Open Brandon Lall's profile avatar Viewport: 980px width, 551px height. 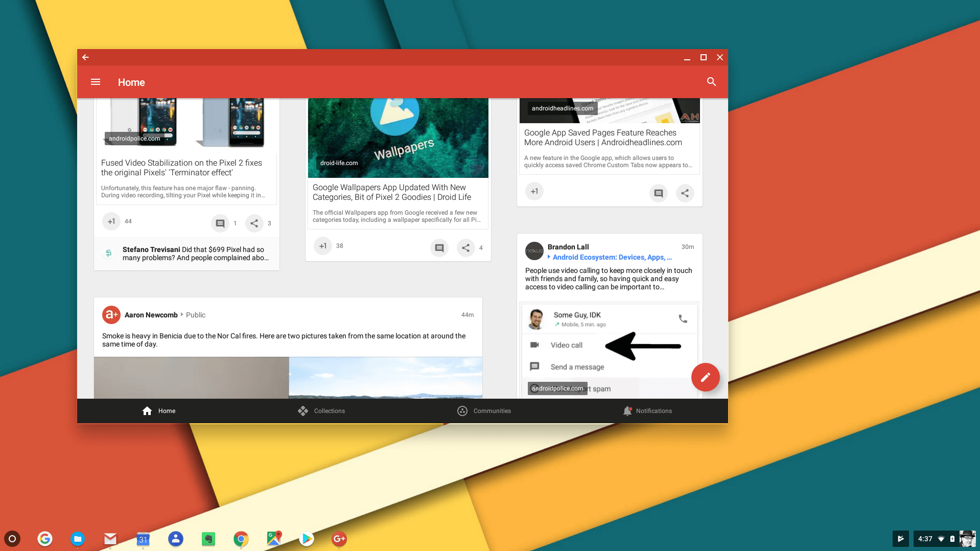point(534,251)
